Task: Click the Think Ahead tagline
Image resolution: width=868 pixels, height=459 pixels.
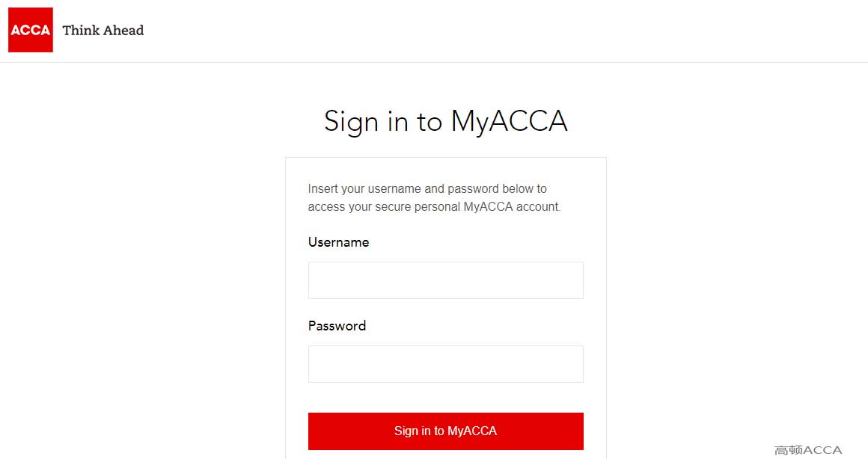Action: pos(103,31)
